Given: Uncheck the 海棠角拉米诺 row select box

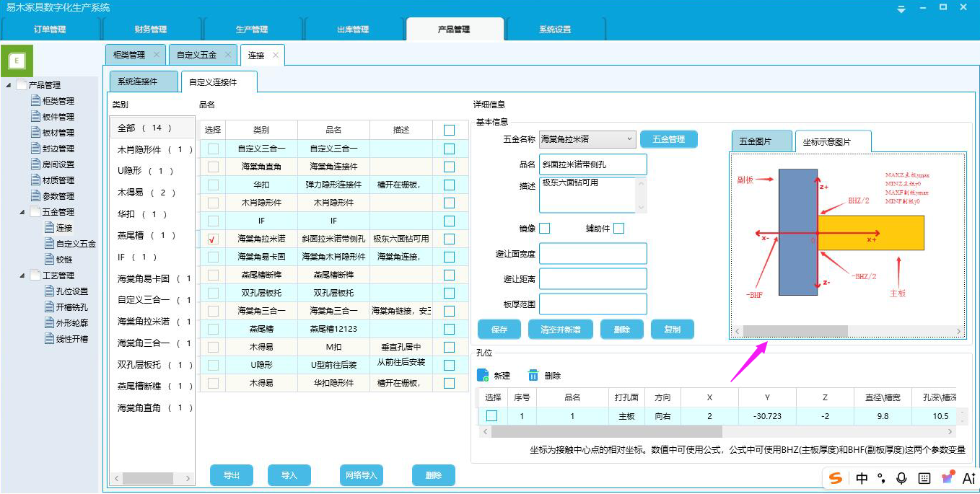Looking at the screenshot, I should pos(213,239).
